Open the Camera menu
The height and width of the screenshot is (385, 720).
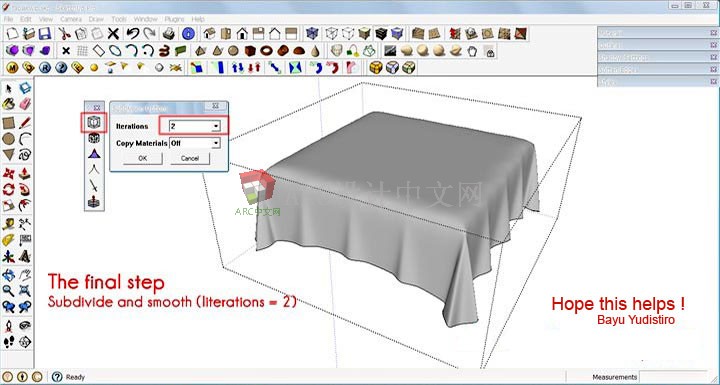71,19
